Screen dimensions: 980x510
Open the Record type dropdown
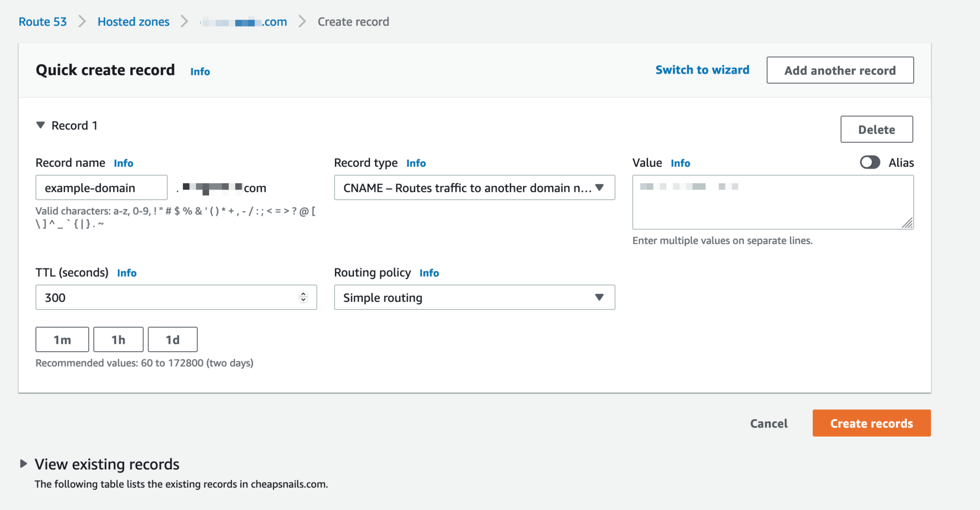coord(474,188)
